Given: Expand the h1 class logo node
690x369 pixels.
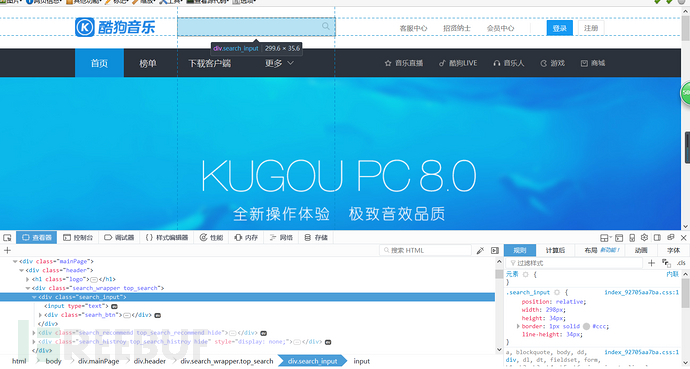Looking at the screenshot, I should point(28,279).
